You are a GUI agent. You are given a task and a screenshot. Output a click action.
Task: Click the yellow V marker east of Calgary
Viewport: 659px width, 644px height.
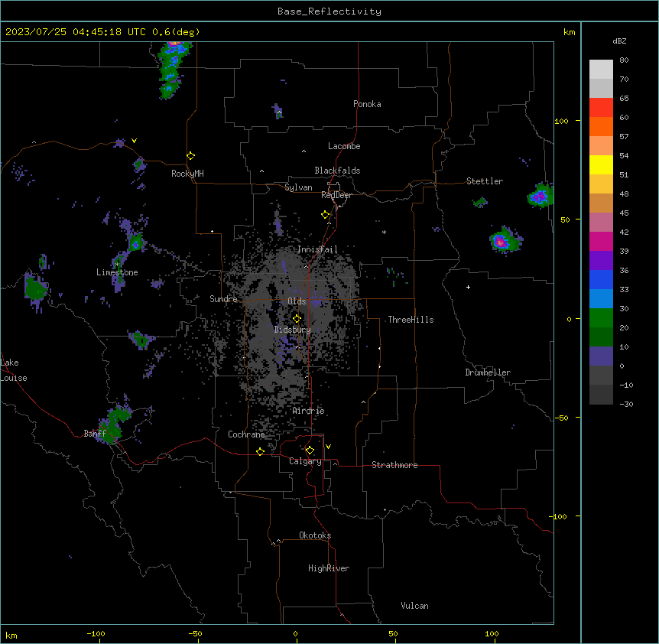point(328,447)
